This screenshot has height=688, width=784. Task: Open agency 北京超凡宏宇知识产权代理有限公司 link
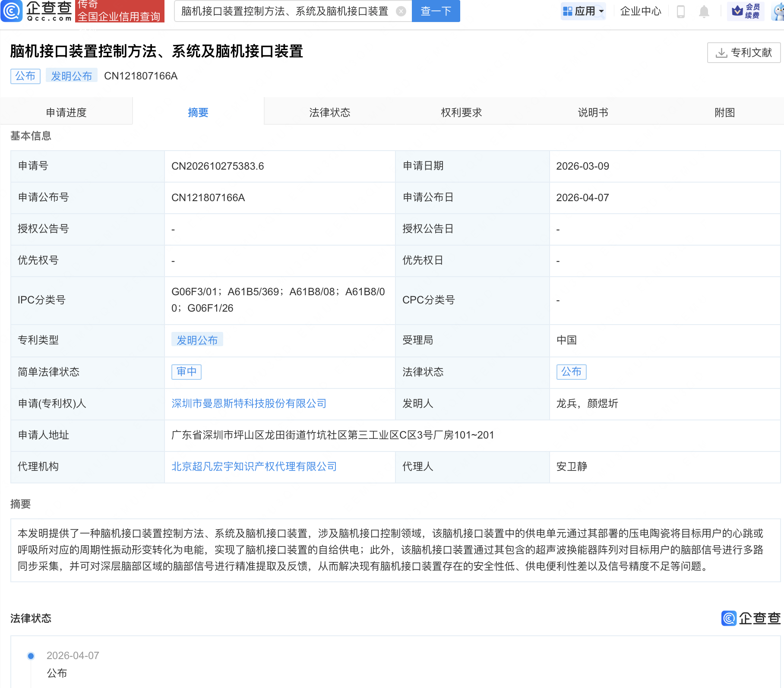pyautogui.click(x=254, y=467)
